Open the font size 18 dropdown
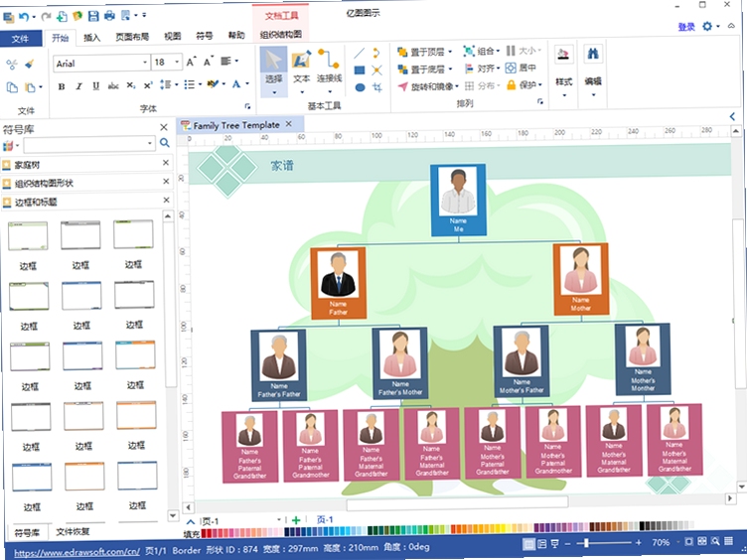The width and height of the screenshot is (747, 560). [177, 62]
